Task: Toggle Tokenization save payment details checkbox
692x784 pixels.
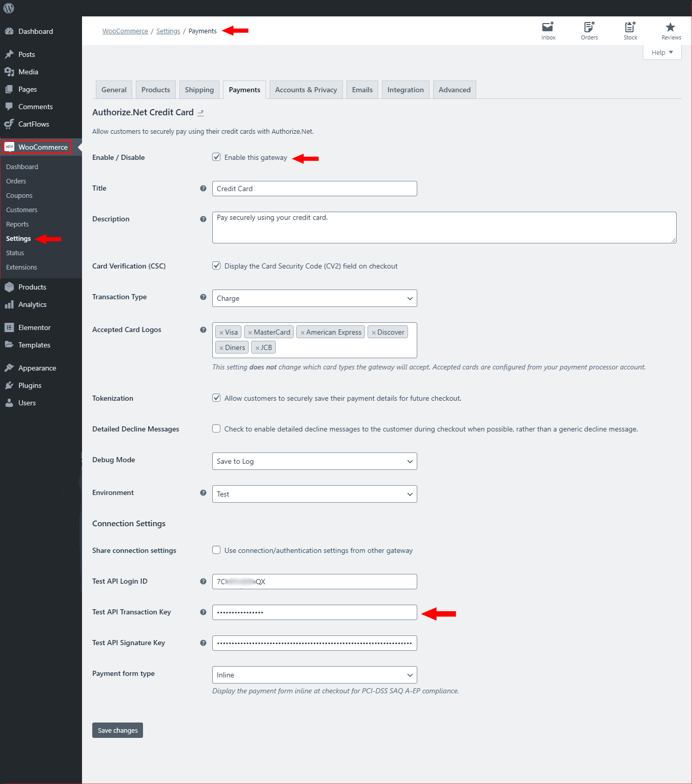Action: click(216, 398)
